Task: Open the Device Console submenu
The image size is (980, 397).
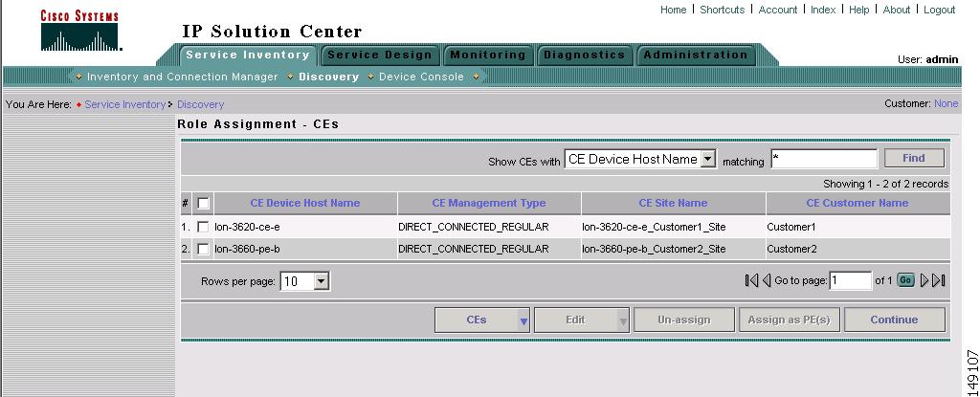Action: click(x=421, y=77)
